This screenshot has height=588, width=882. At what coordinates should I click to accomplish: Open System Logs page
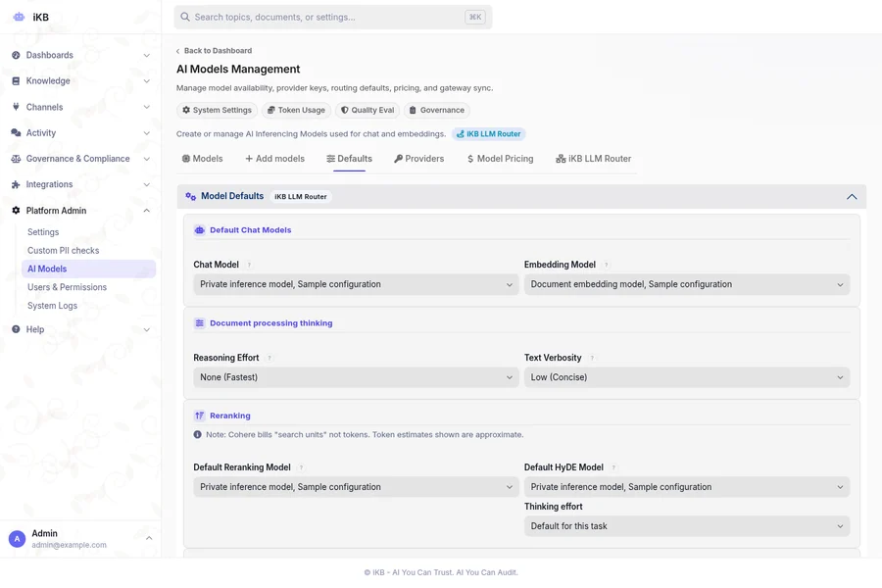52,306
